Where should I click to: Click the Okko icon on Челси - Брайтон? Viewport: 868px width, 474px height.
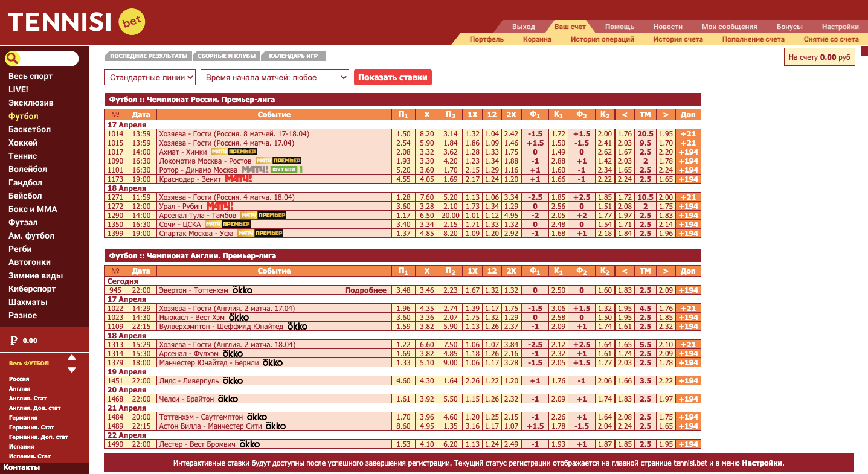coord(228,399)
